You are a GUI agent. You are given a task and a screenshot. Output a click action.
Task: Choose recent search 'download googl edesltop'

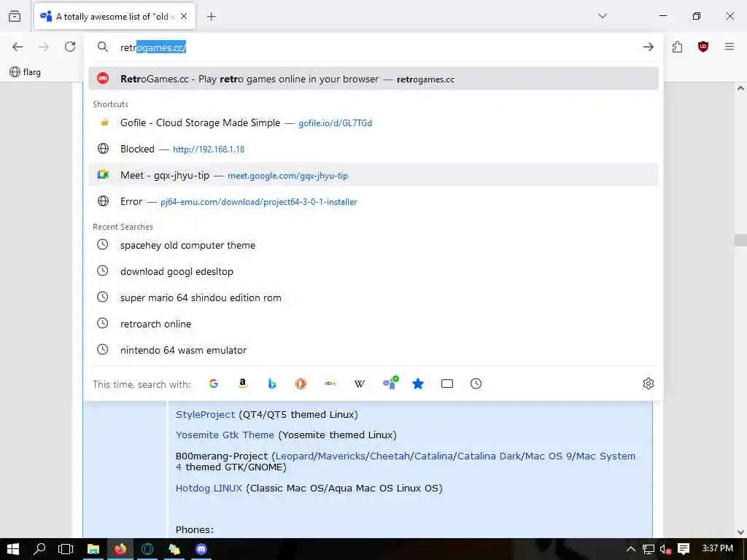click(x=373, y=271)
